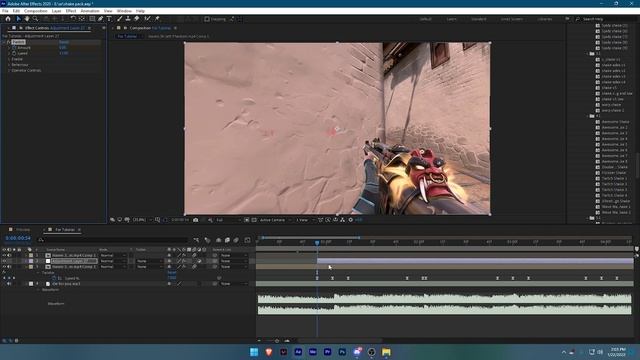Open After Effects from the taskbar
Screen dimensions: 640x360
298,352
